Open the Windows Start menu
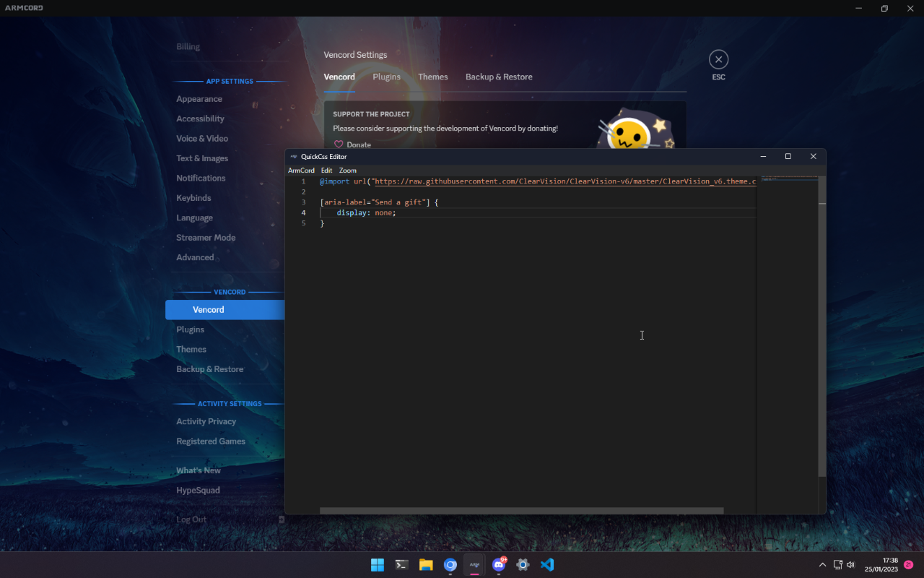This screenshot has width=924, height=578. point(377,565)
